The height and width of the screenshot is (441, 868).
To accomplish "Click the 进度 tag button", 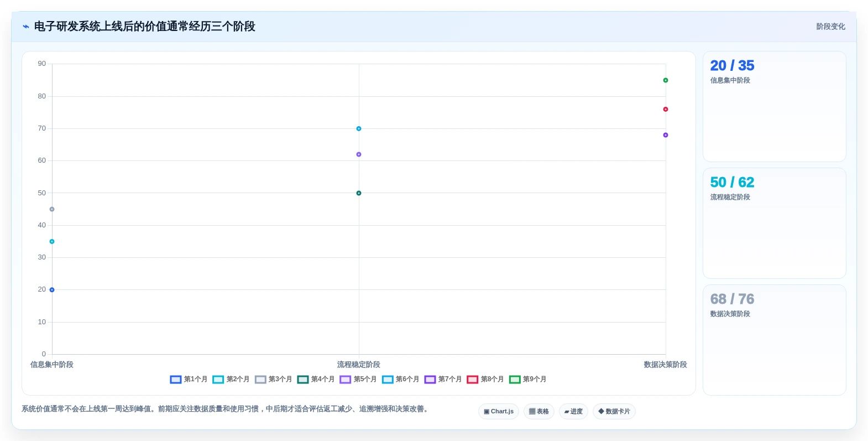I will [573, 411].
